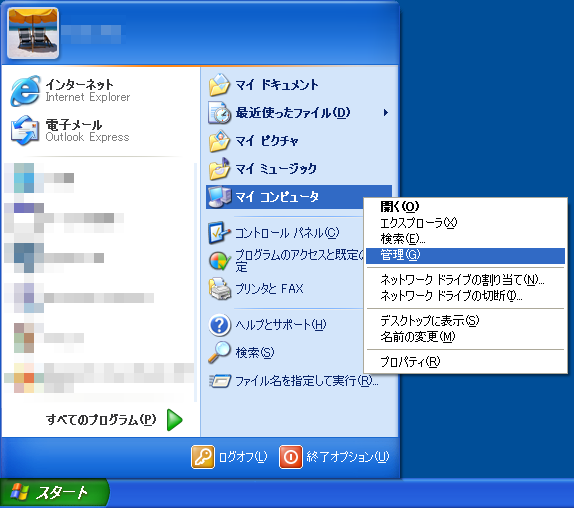Select 管理(G) in the context menu

(465, 255)
